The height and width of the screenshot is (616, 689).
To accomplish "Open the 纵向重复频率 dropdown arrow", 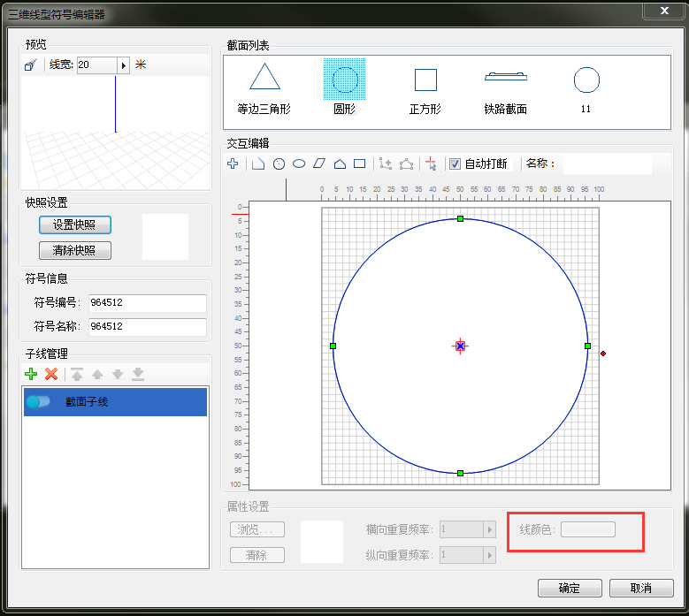I will point(489,555).
